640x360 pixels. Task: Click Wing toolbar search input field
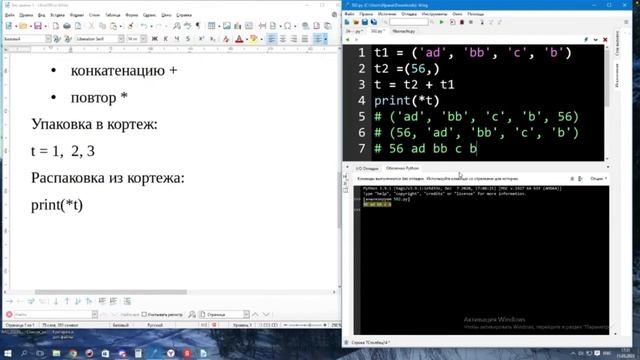click(x=408, y=22)
